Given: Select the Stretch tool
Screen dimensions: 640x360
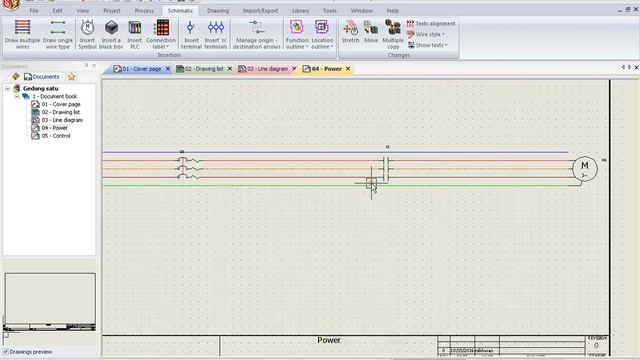Looking at the screenshot, I should pos(350,31).
